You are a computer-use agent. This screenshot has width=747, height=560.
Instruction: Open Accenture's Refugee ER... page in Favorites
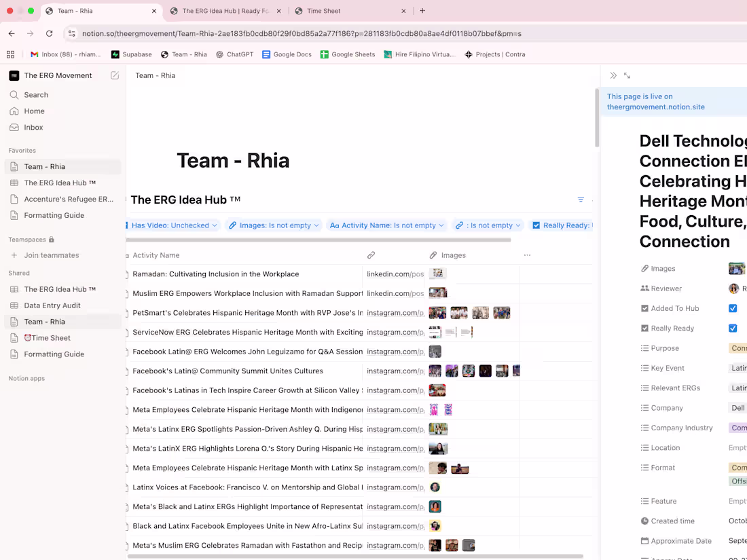click(62, 199)
